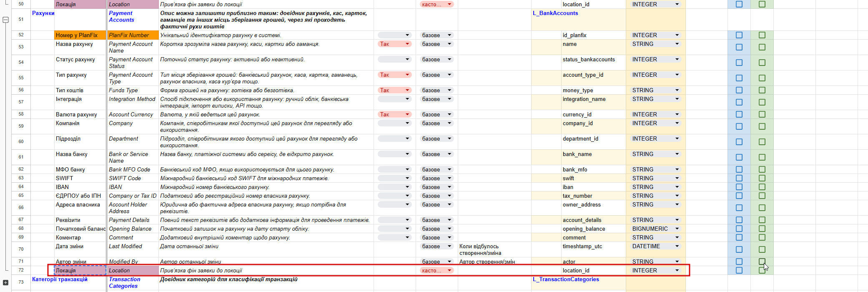
Task: Select the 'Статус рахунку' cell
Action: (80, 63)
